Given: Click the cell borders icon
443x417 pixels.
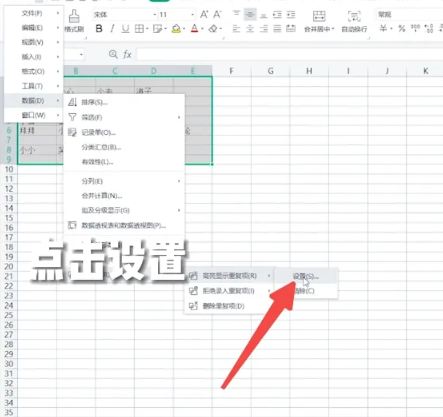Looking at the screenshot, I should coord(139,29).
